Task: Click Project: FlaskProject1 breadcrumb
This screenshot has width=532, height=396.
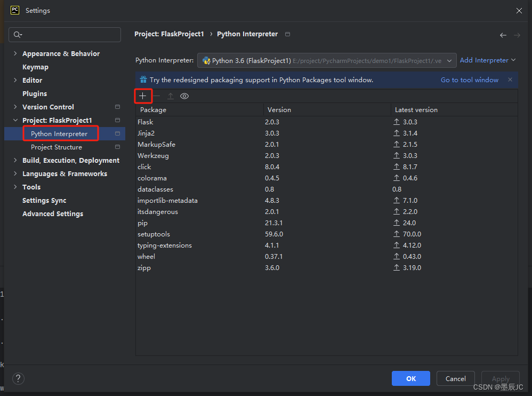Action: click(169, 34)
